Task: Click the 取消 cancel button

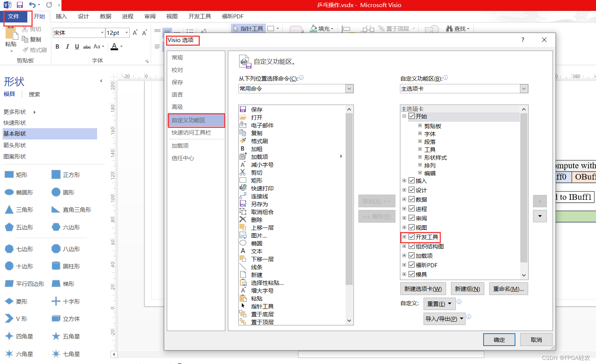Action: (536, 340)
